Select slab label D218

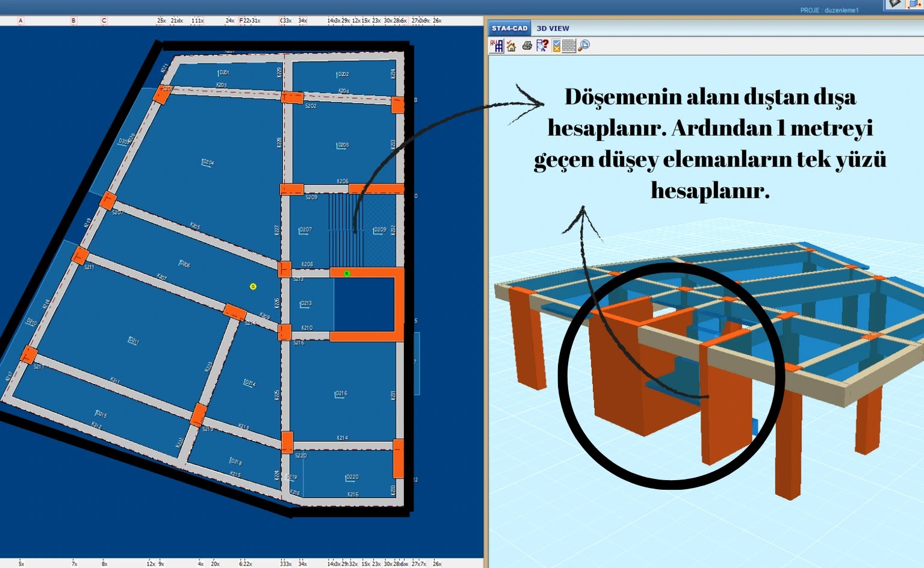pos(235,461)
